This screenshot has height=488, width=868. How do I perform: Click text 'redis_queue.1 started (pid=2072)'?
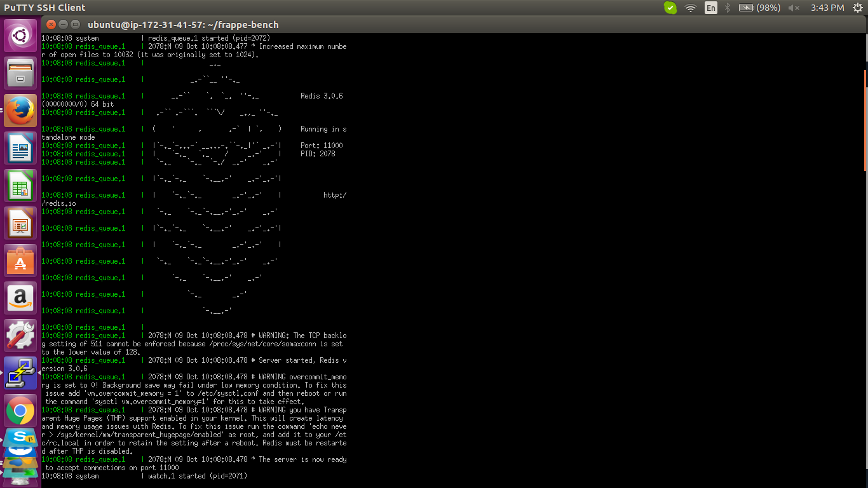(209, 38)
